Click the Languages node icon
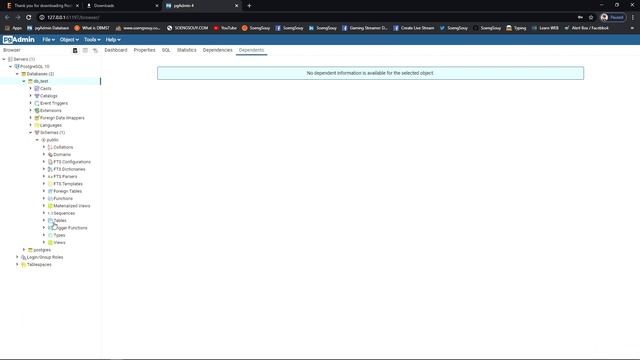Image resolution: width=640 pixels, height=360 pixels. pyautogui.click(x=37, y=125)
